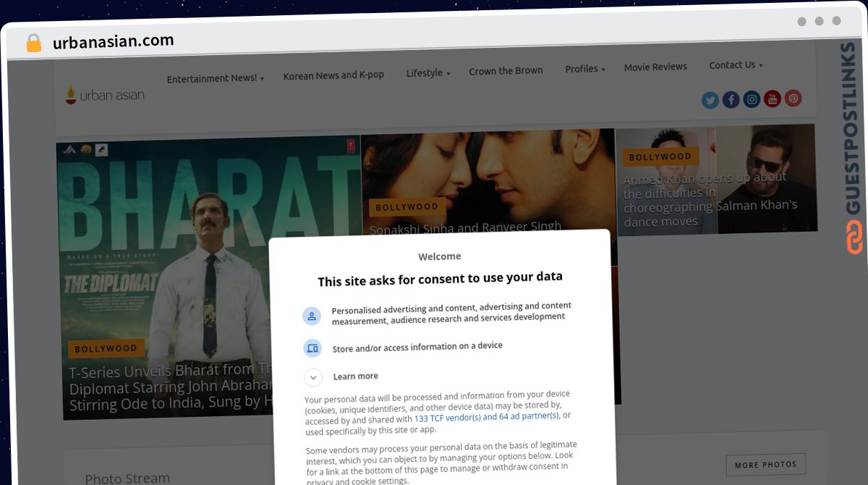Click 'This site asks for consent' heading
Screen dimensions: 868x485
440,278
